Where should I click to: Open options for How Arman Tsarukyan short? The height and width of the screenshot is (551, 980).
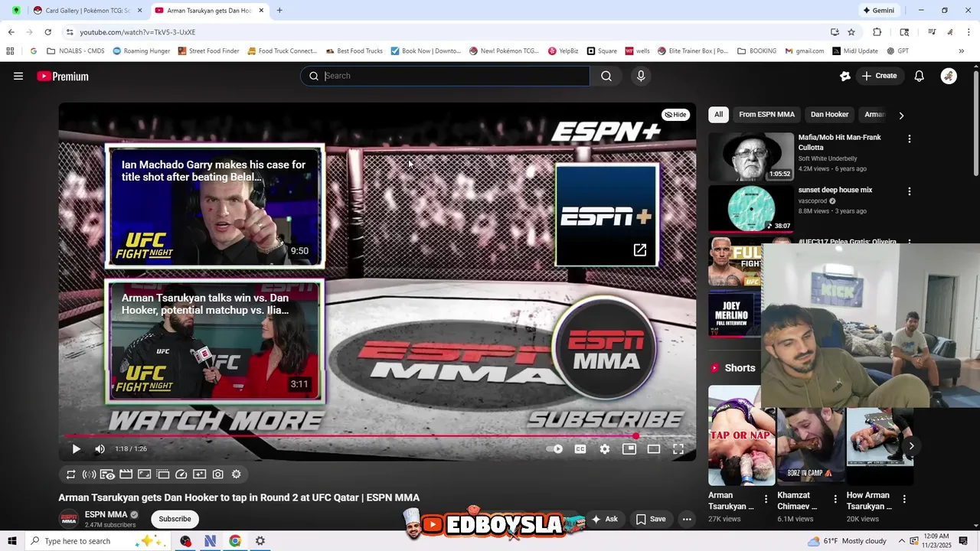click(904, 499)
